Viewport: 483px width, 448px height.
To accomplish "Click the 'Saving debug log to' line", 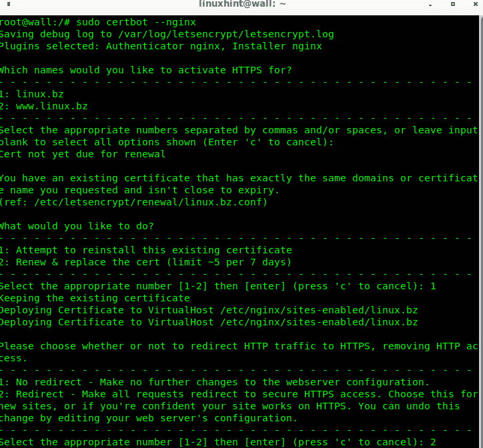I will pyautogui.click(x=167, y=35).
